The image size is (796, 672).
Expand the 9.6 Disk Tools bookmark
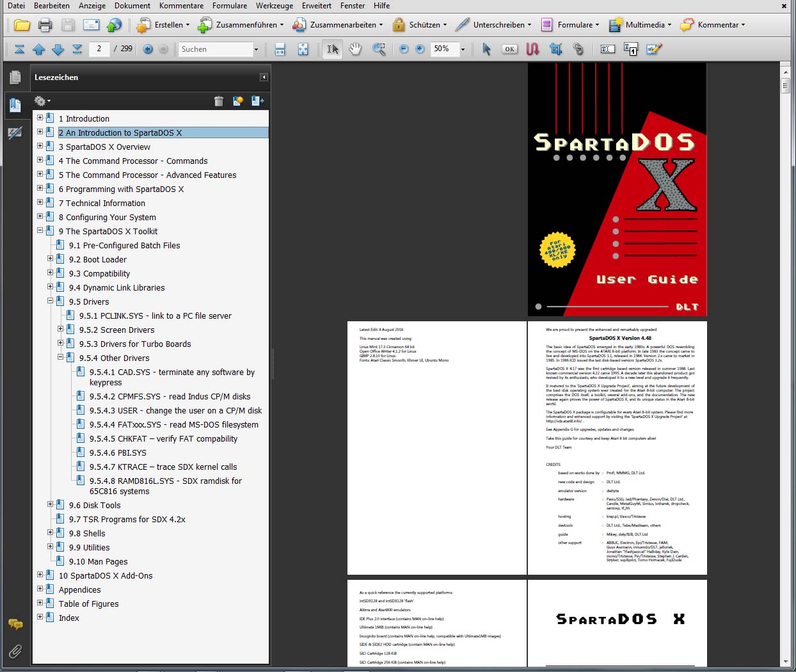click(50, 504)
